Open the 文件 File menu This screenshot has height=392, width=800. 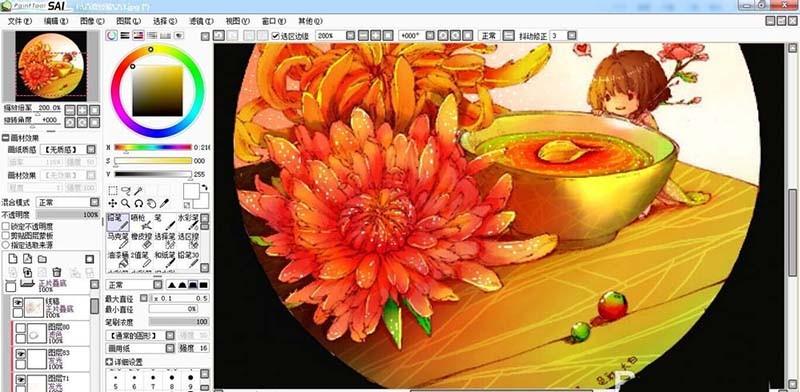(x=19, y=21)
